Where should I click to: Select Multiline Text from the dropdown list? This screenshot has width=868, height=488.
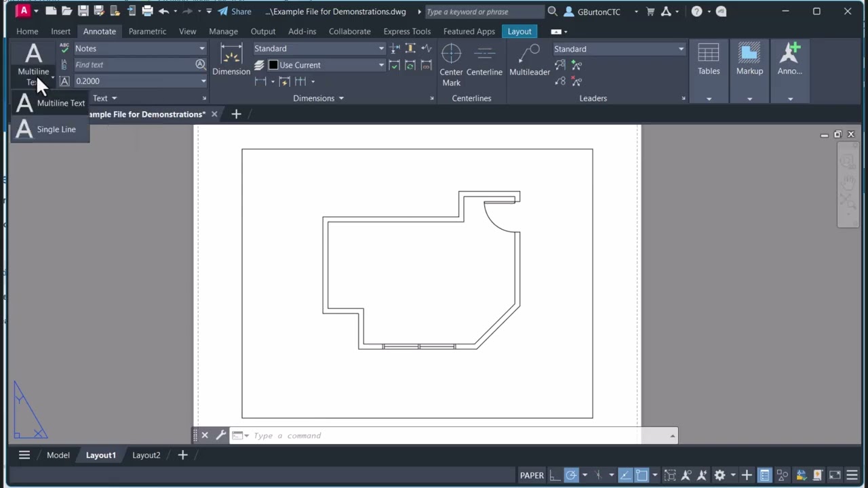click(x=50, y=103)
